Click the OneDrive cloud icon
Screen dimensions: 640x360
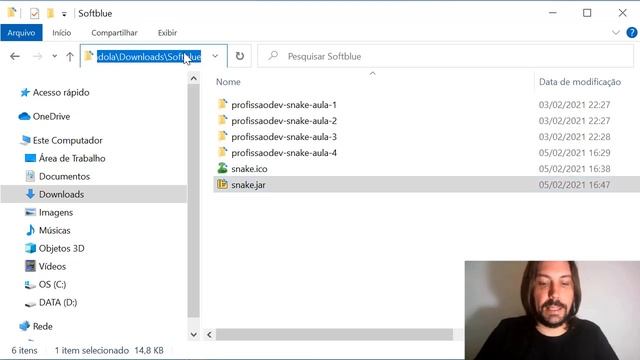[x=24, y=116]
